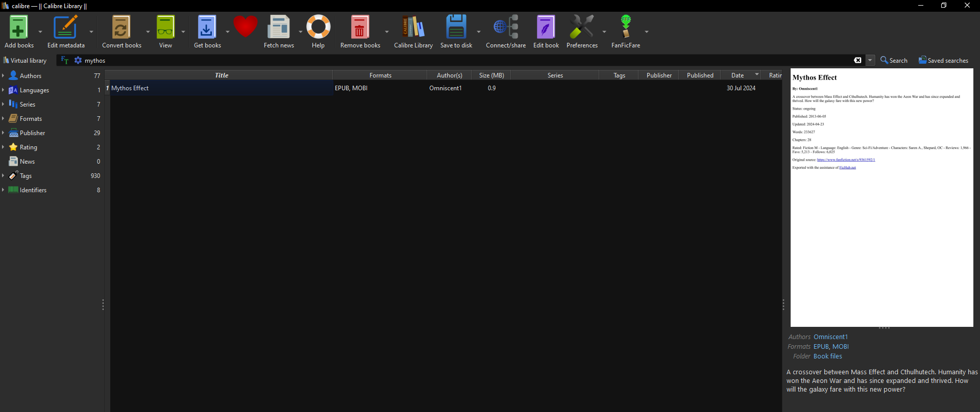
Task: Open the book with View
Action: point(165,27)
